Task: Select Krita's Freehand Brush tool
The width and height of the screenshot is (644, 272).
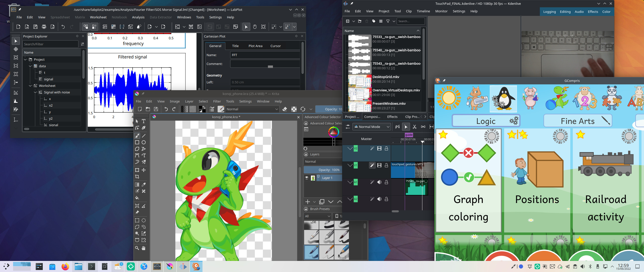Action: click(x=137, y=136)
